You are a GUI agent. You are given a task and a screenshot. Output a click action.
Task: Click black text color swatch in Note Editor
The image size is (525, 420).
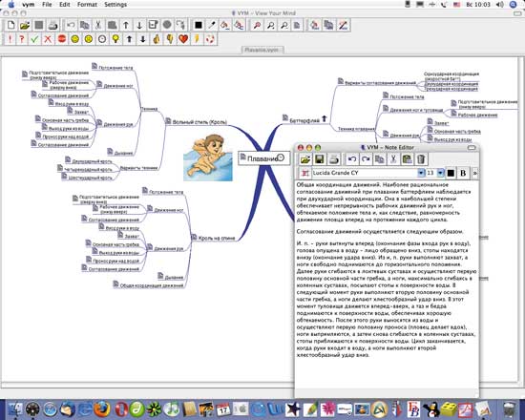tap(451, 173)
